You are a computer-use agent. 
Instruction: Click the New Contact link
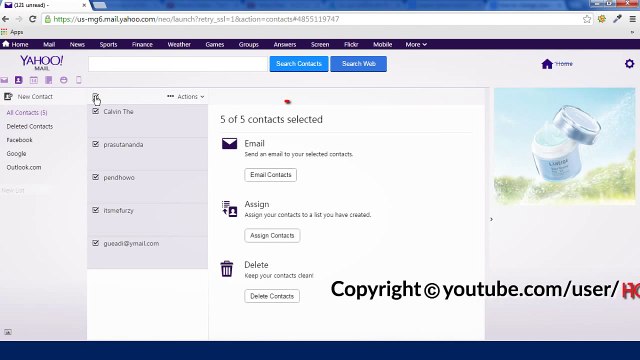tap(35, 96)
